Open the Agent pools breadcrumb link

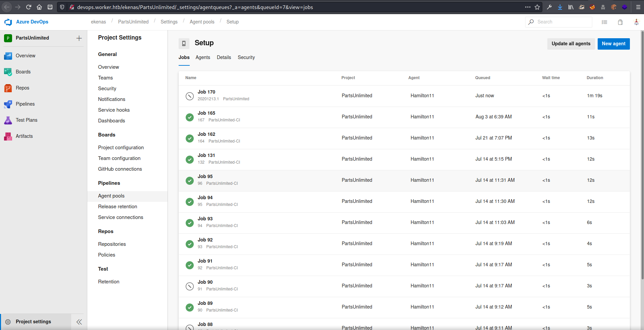click(202, 22)
